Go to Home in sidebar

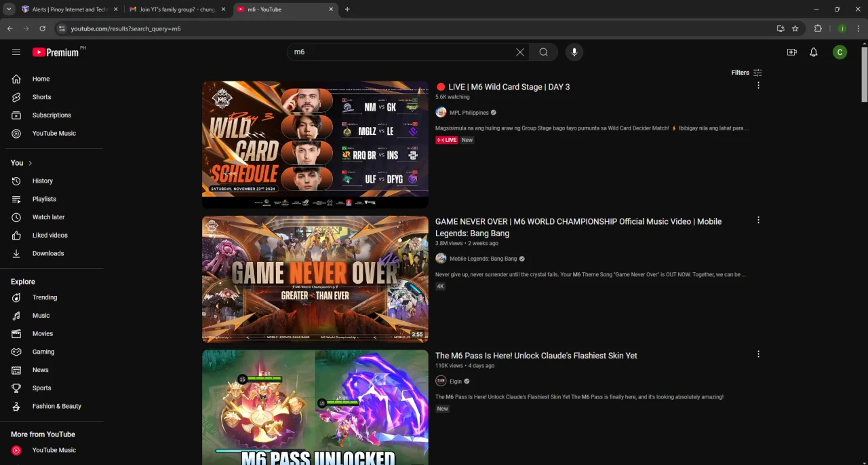(54, 79)
